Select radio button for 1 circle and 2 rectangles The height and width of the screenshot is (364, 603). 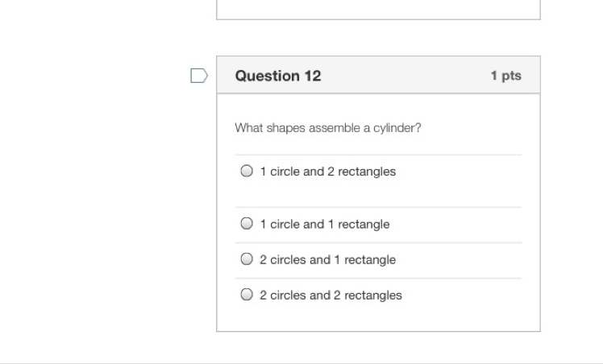pyautogui.click(x=247, y=172)
